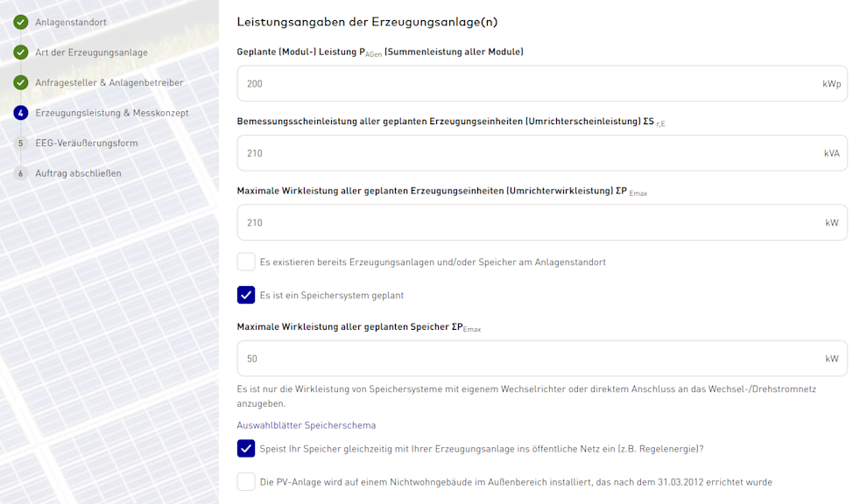Click the step 5 circle icon

[21, 143]
